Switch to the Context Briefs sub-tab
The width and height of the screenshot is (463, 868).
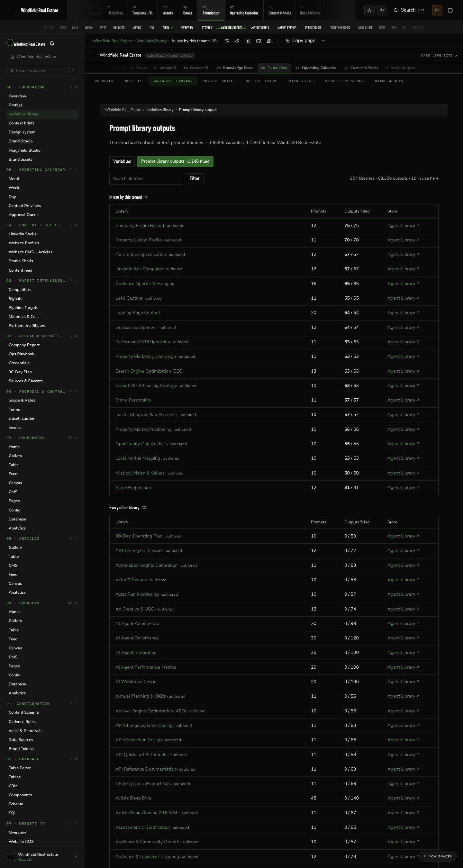pyautogui.click(x=219, y=81)
